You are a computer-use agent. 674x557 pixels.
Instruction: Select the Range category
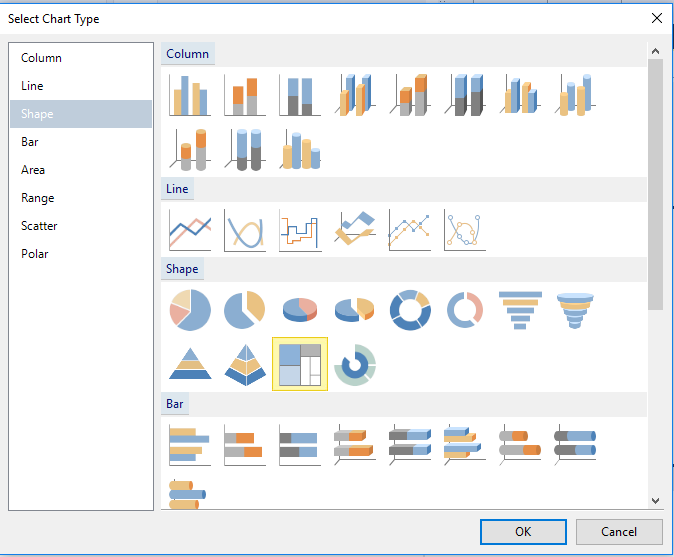[x=38, y=198]
